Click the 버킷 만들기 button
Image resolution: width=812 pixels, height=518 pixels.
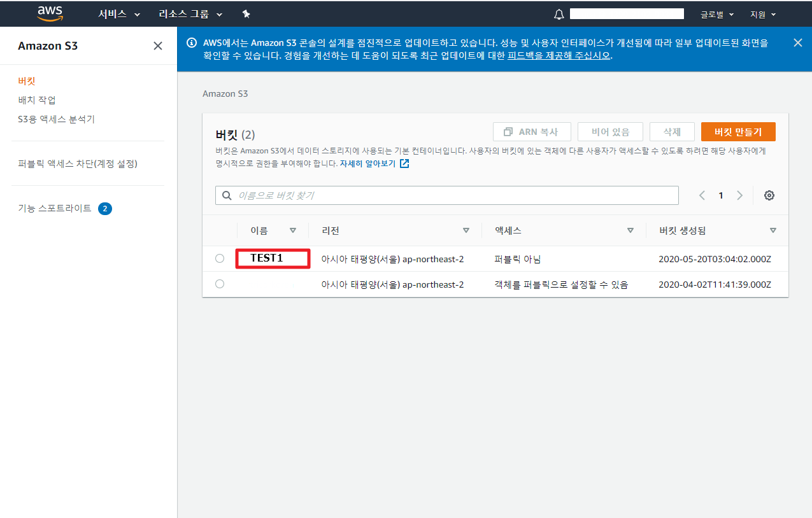pos(738,132)
